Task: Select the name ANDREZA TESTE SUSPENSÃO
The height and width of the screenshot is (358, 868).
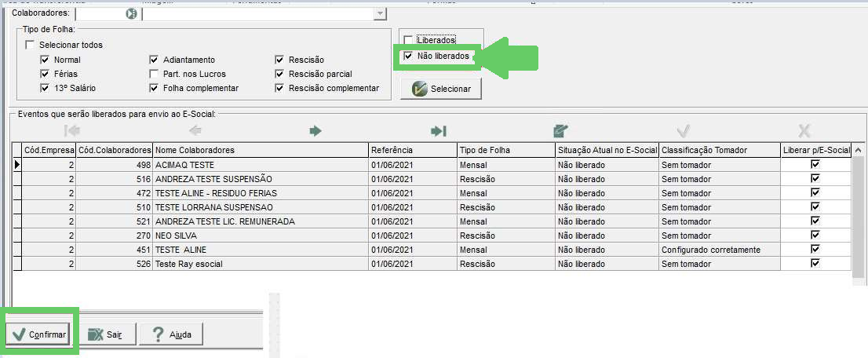Action: (x=213, y=179)
